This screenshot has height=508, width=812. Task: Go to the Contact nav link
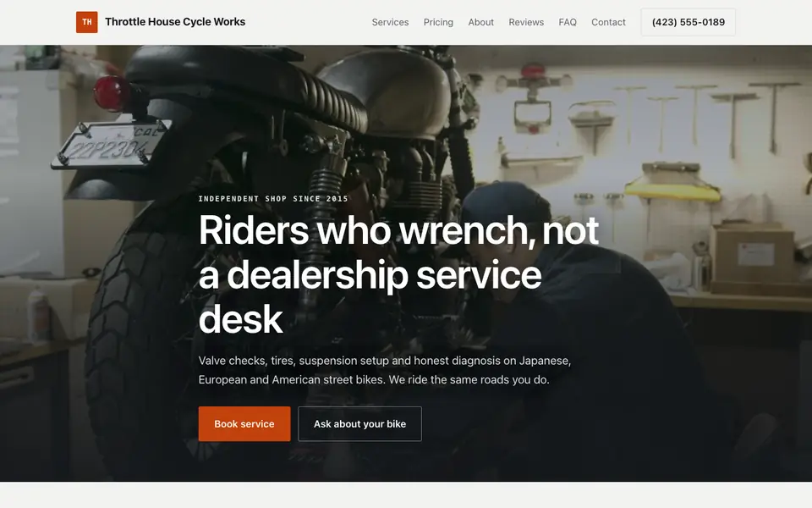click(608, 22)
